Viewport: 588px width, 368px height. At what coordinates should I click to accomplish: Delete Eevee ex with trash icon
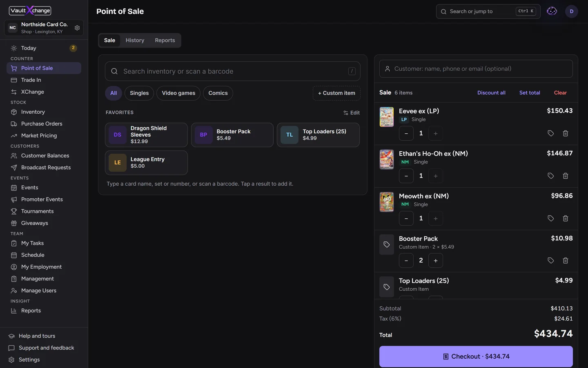click(566, 133)
